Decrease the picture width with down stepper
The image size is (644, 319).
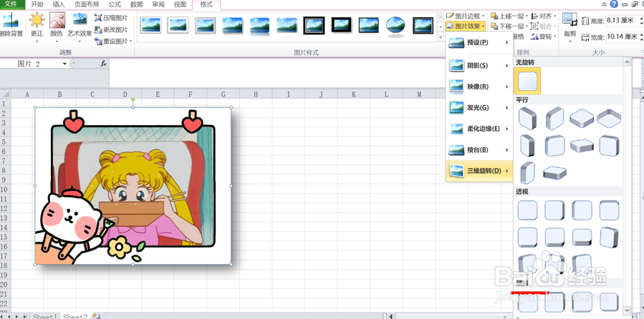(640, 39)
